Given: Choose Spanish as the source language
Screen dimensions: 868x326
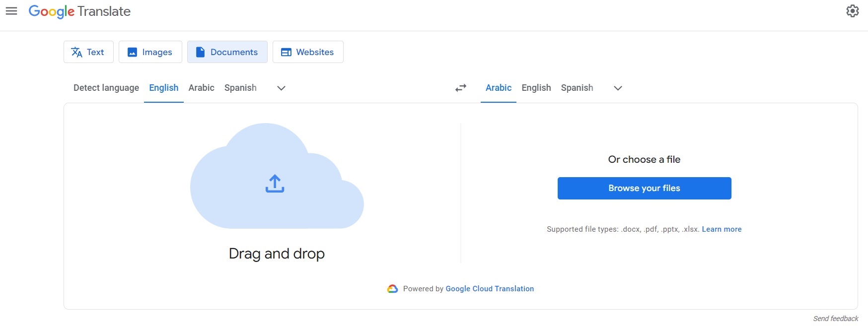Looking at the screenshot, I should 240,88.
